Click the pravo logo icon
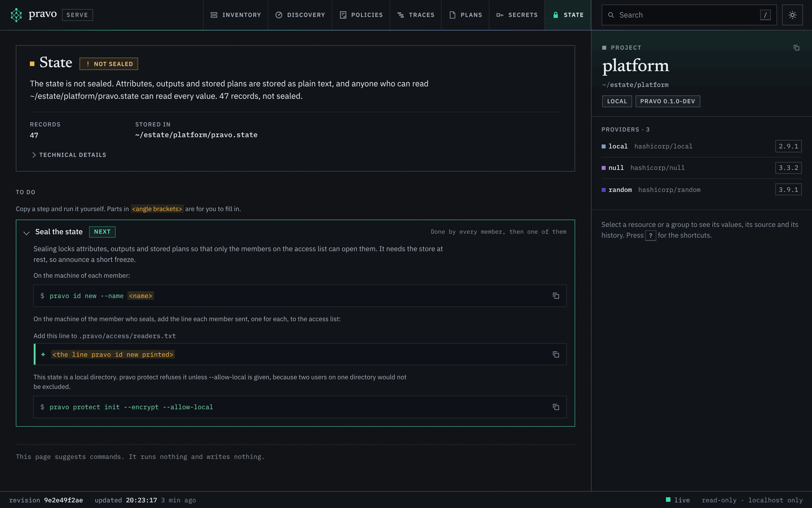812x508 pixels. pyautogui.click(x=16, y=15)
